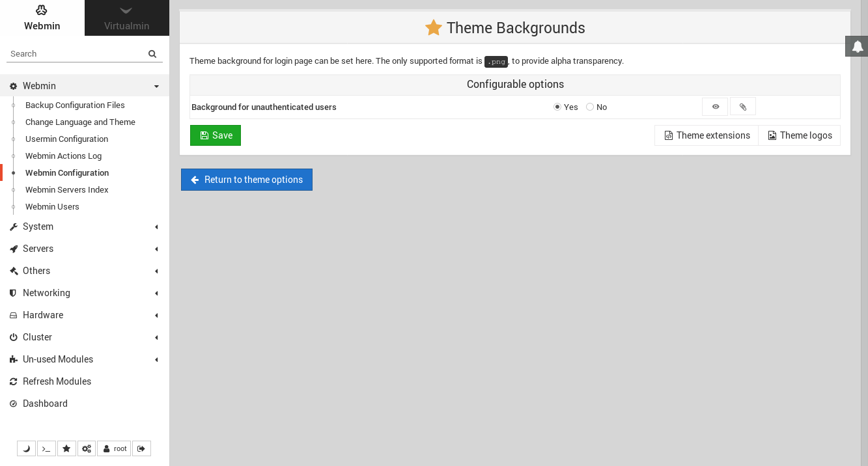
Task: Open Theme logos
Action: [x=799, y=135]
